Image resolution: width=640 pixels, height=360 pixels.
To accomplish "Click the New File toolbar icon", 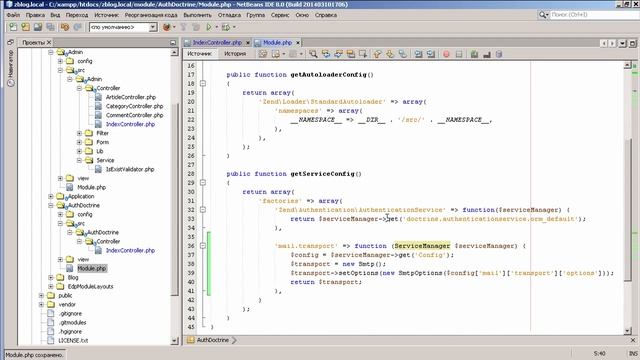I will (x=13, y=27).
